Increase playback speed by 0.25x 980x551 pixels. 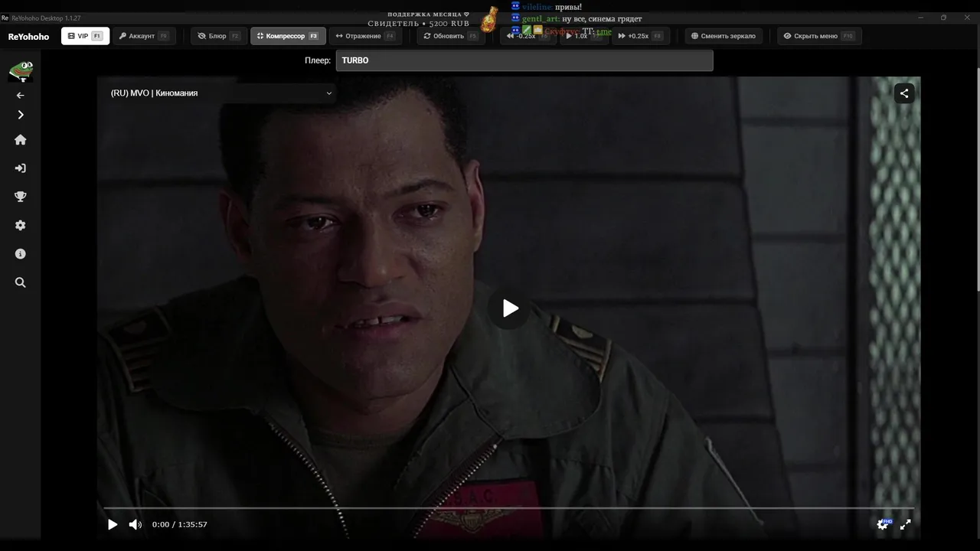pos(641,36)
